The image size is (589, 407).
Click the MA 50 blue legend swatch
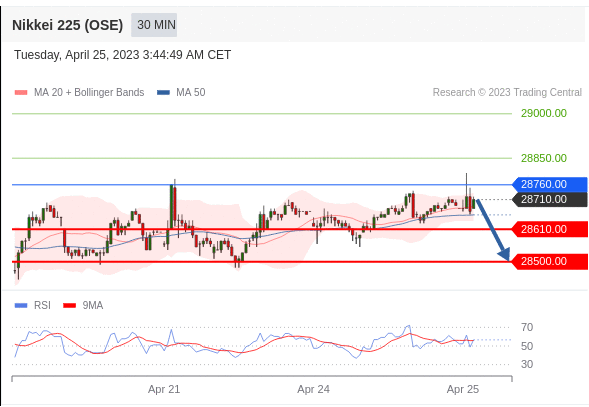163,92
